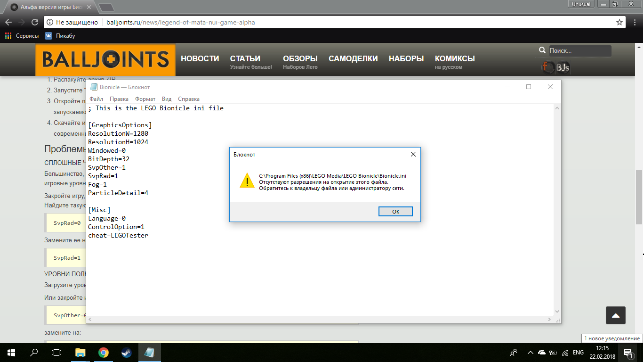Close the Блокнот error dialog with X
This screenshot has width=644, height=362.
point(413,154)
